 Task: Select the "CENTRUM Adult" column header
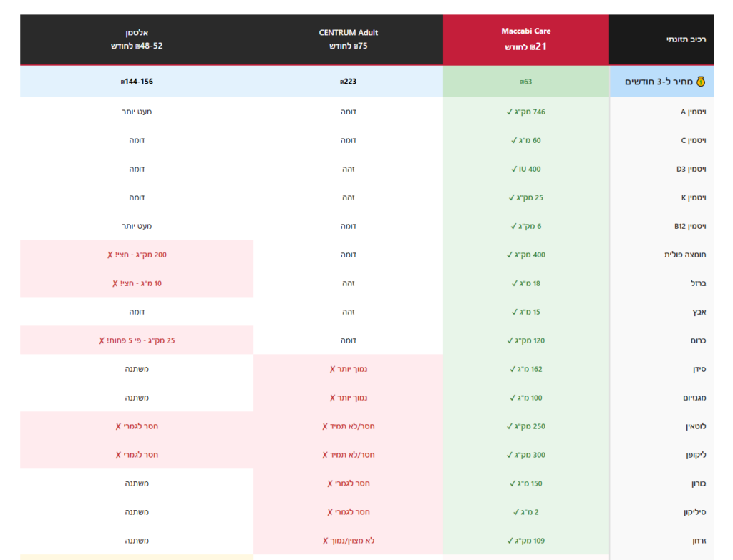[349, 40]
